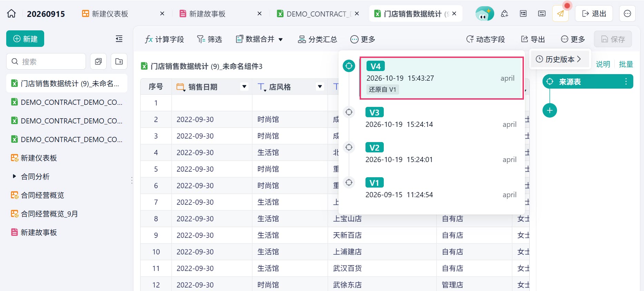Open 店风格 column dropdown
The image size is (644, 291).
pyautogui.click(x=320, y=87)
